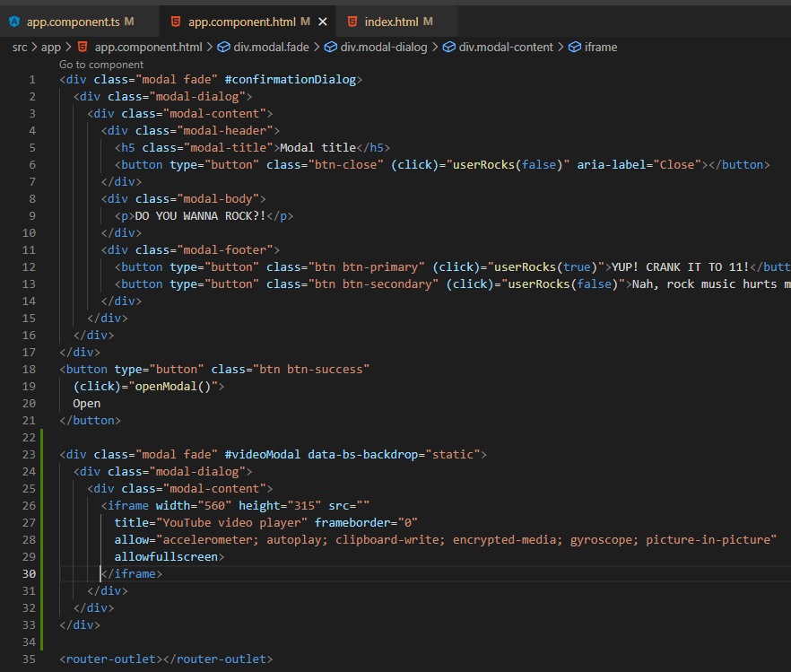Image resolution: width=791 pixels, height=672 pixels.
Task: Select the app.component.html breadcrumb file name
Action: [x=148, y=47]
